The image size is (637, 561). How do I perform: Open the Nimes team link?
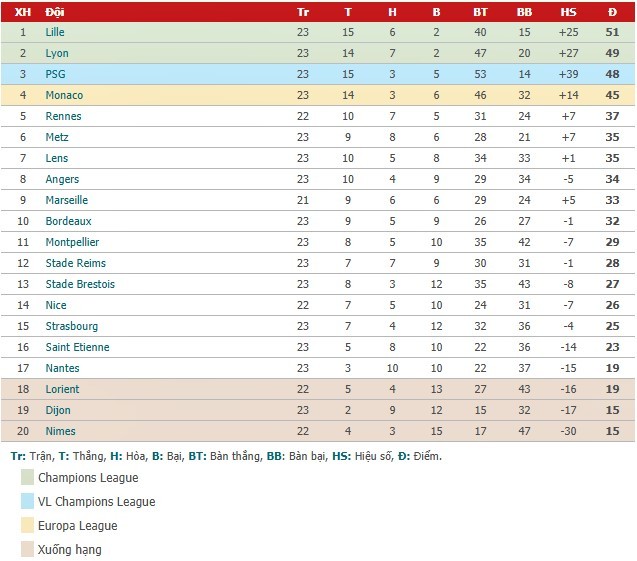[x=60, y=431]
